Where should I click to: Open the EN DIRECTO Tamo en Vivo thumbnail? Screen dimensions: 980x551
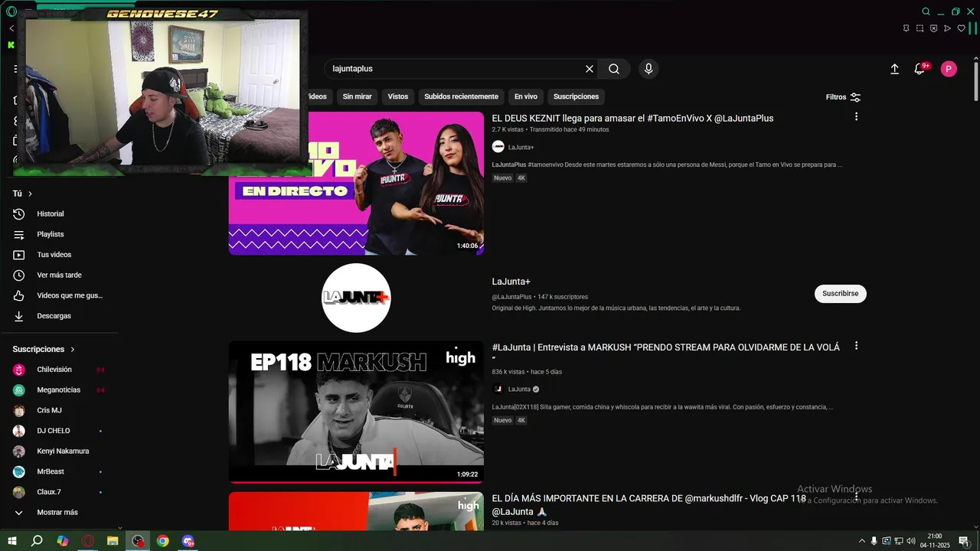(356, 183)
